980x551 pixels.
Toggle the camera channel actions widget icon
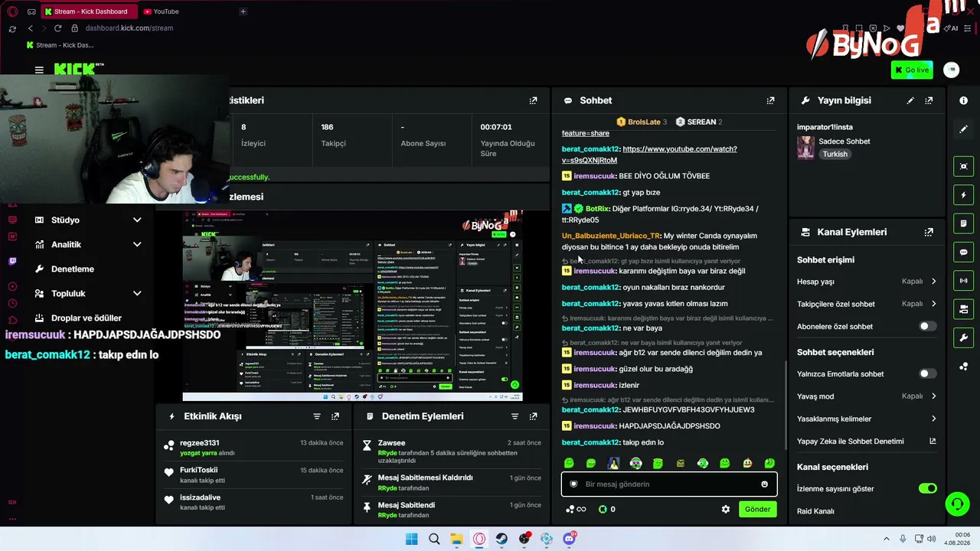(x=963, y=309)
